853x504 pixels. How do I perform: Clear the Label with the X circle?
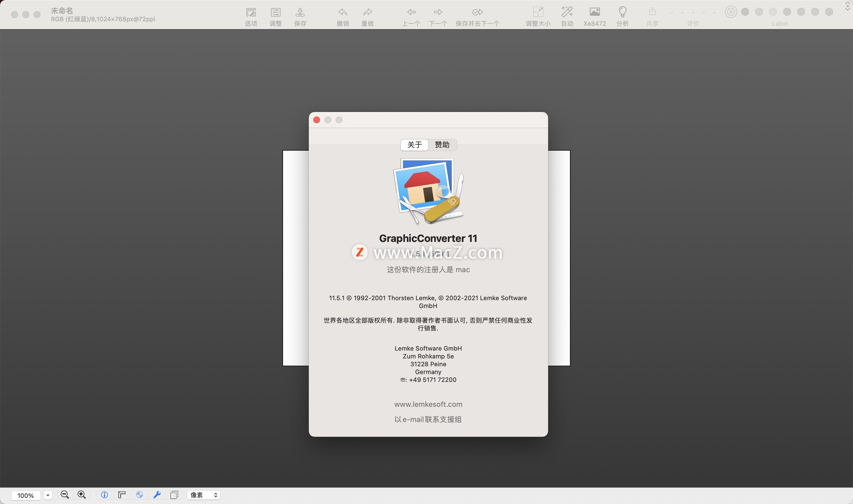coord(731,12)
